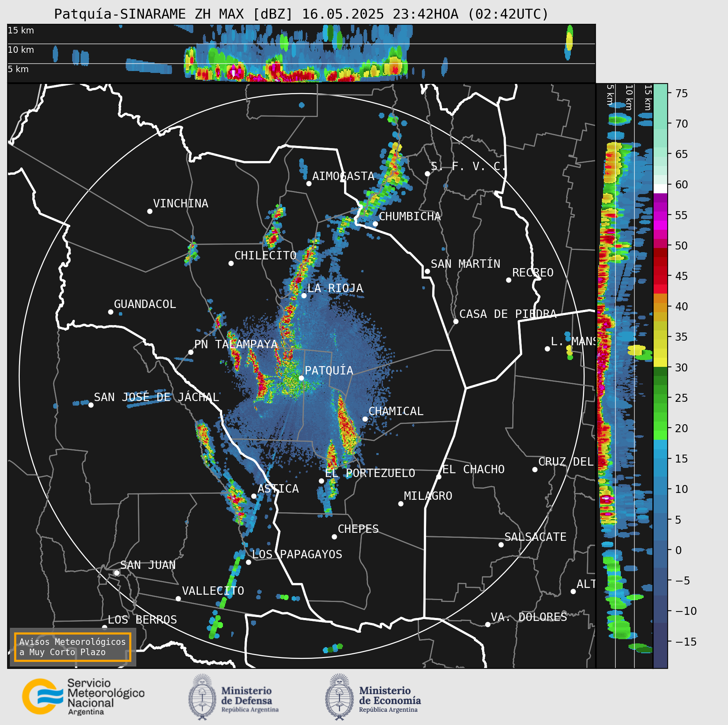Viewport: 728px width, 725px height.
Task: Click the CHEPES city label
Action: (x=358, y=529)
